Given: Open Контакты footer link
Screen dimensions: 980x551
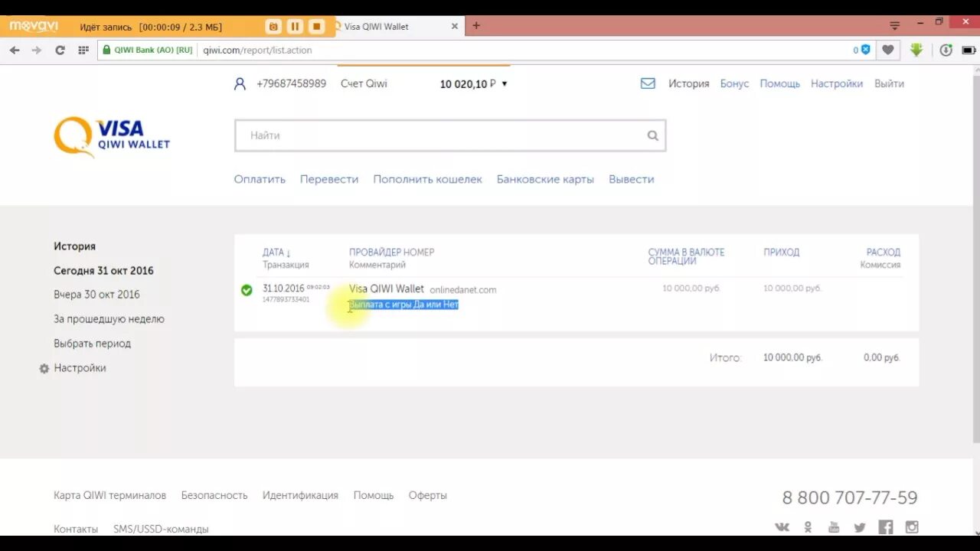Looking at the screenshot, I should pos(76,529).
